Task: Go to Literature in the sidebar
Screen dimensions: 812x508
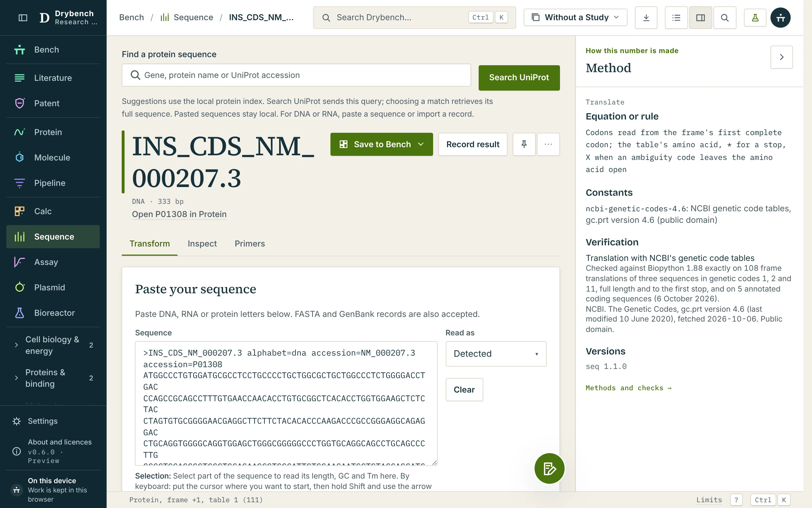Action: [53, 78]
